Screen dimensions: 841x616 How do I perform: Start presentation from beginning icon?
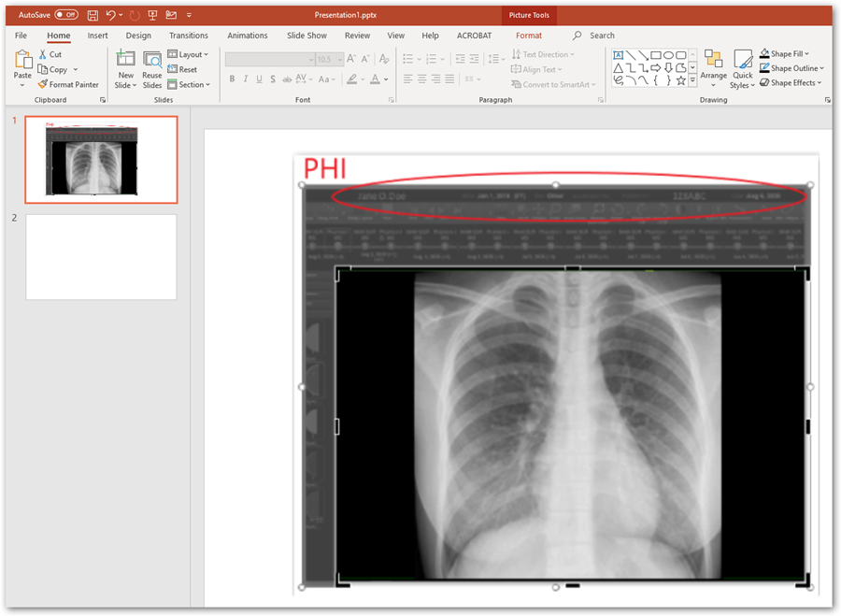[x=152, y=15]
